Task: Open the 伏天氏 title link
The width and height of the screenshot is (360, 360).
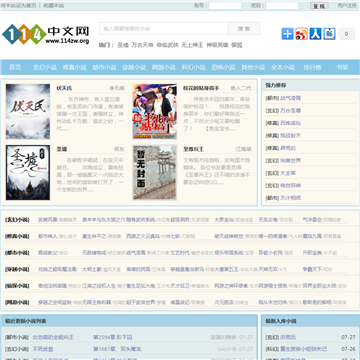Action: [64, 88]
